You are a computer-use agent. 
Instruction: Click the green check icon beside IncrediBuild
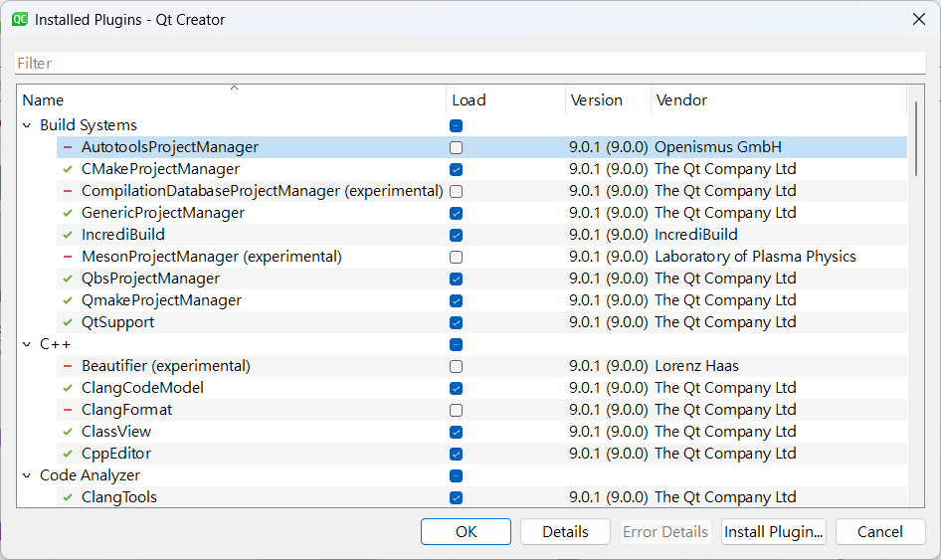[68, 235]
